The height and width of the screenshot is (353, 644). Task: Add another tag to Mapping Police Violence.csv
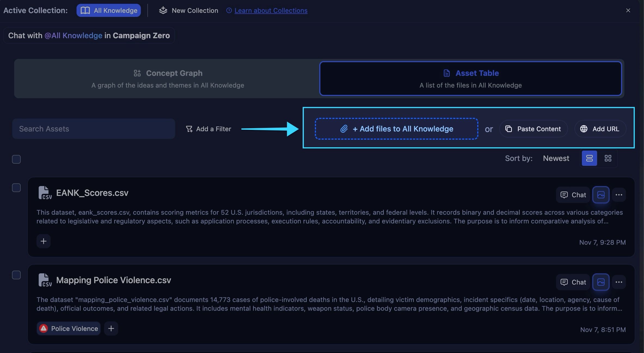pyautogui.click(x=111, y=328)
